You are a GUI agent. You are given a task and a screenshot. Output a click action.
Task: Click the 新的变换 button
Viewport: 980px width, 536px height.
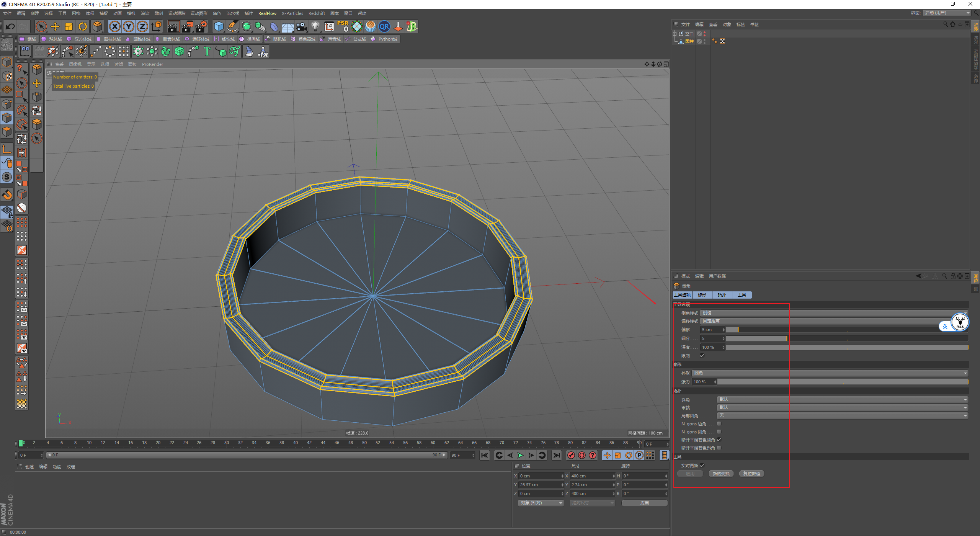[x=721, y=474]
